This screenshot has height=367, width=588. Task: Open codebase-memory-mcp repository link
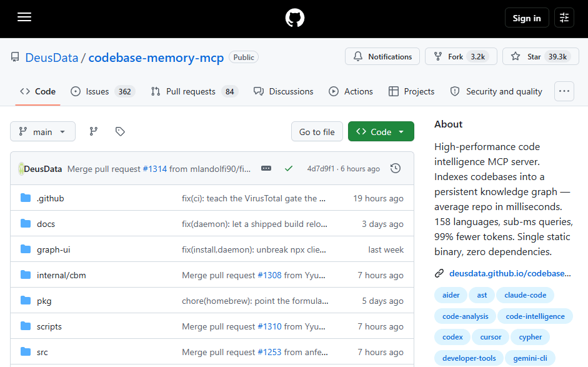pos(156,58)
